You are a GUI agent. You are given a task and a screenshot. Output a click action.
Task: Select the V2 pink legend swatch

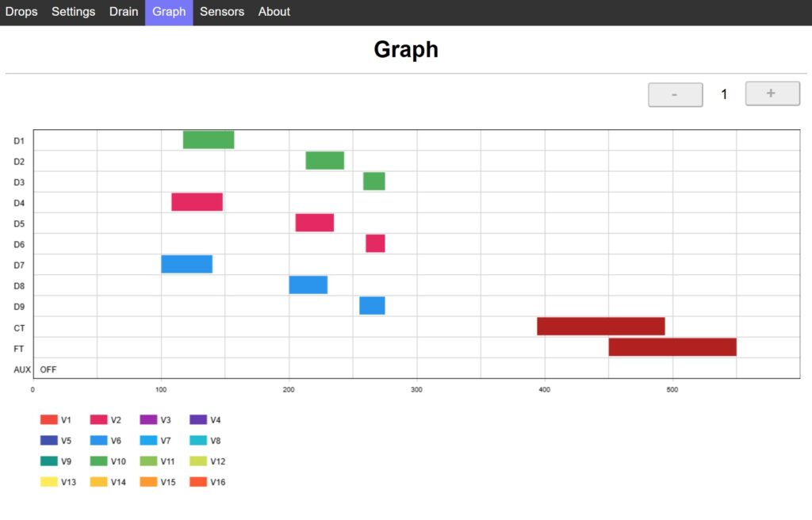pos(99,420)
